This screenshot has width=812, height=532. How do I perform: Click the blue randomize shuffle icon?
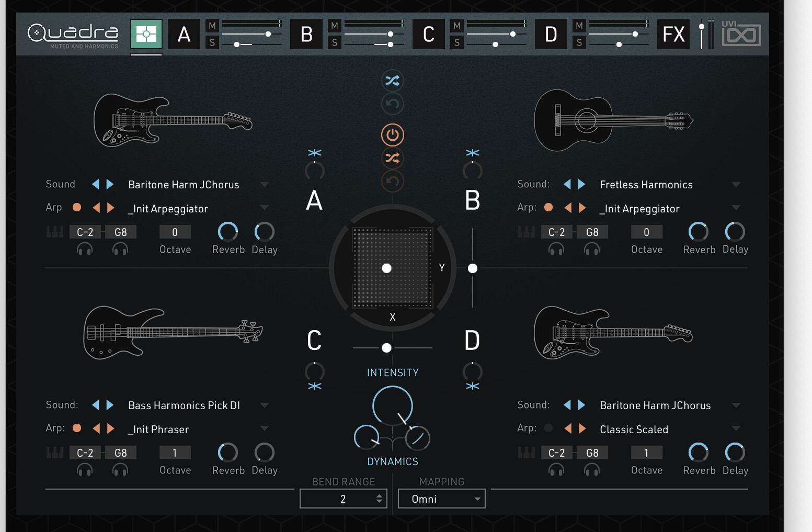[393, 81]
